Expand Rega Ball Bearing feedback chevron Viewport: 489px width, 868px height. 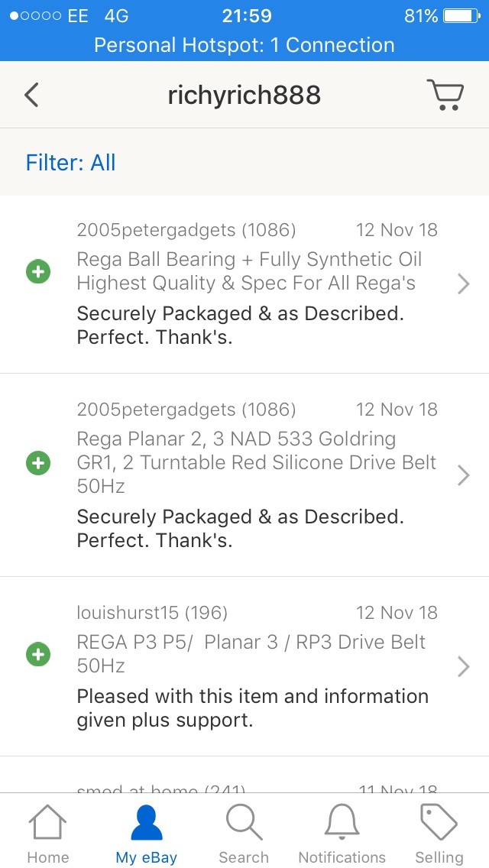(464, 284)
